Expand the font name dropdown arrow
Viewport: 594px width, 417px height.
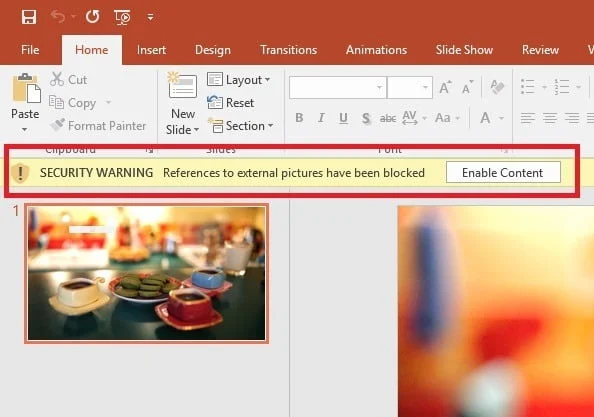coord(379,87)
